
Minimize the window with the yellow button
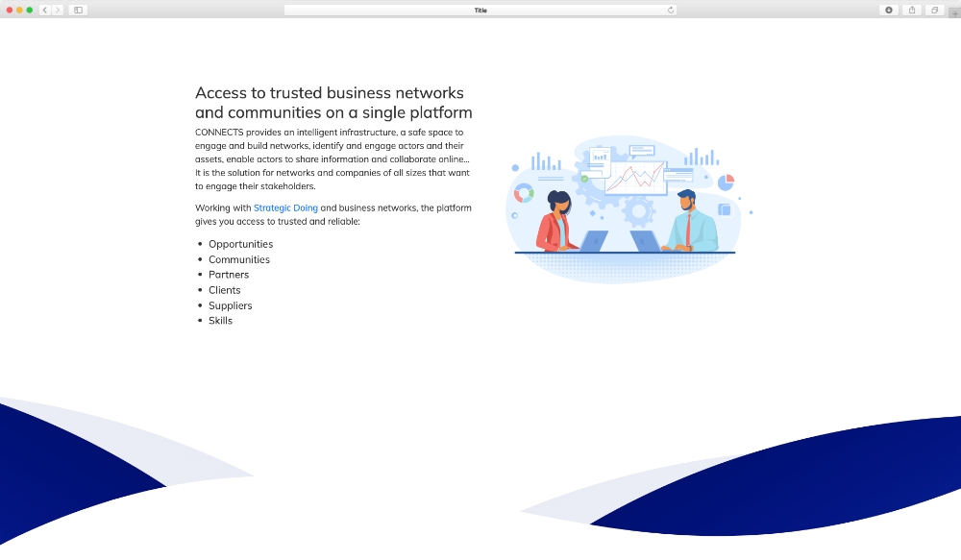point(19,10)
